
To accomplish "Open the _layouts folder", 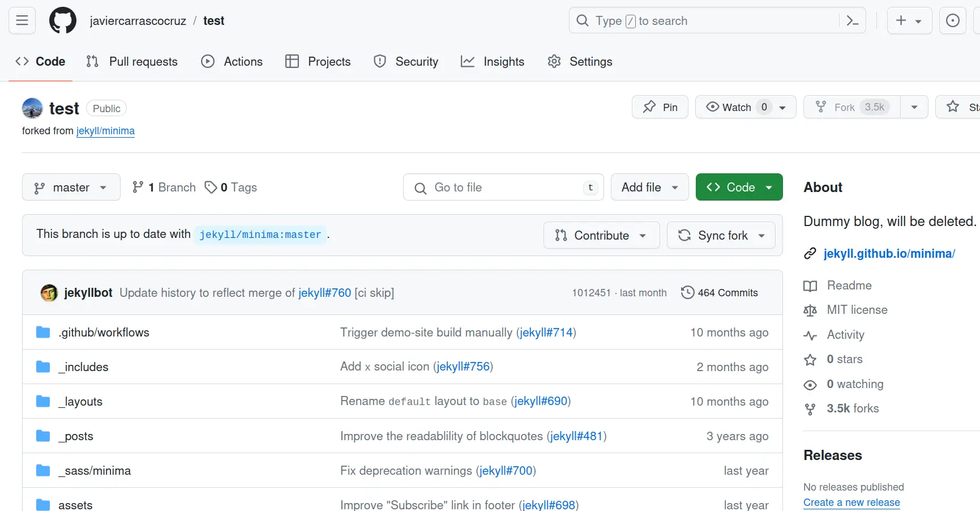I will click(80, 402).
